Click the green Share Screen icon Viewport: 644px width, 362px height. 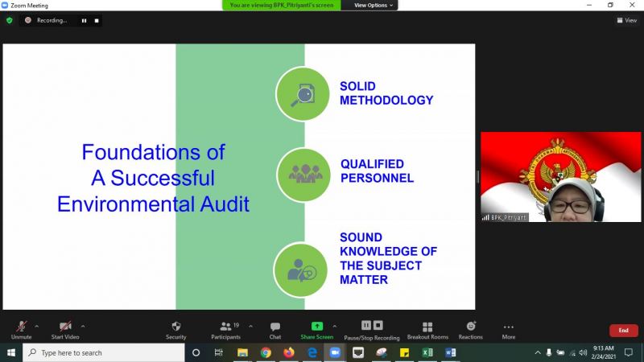coord(316,327)
